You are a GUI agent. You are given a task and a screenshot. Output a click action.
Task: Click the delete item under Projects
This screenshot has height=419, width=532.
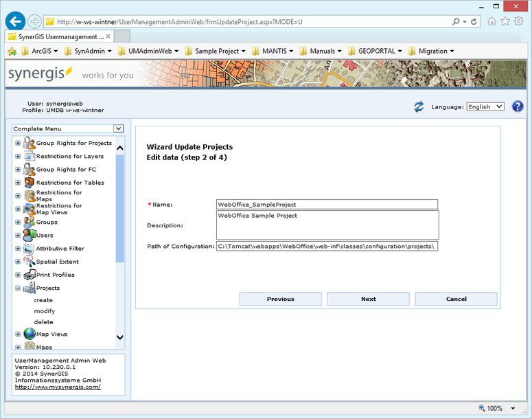coord(43,322)
